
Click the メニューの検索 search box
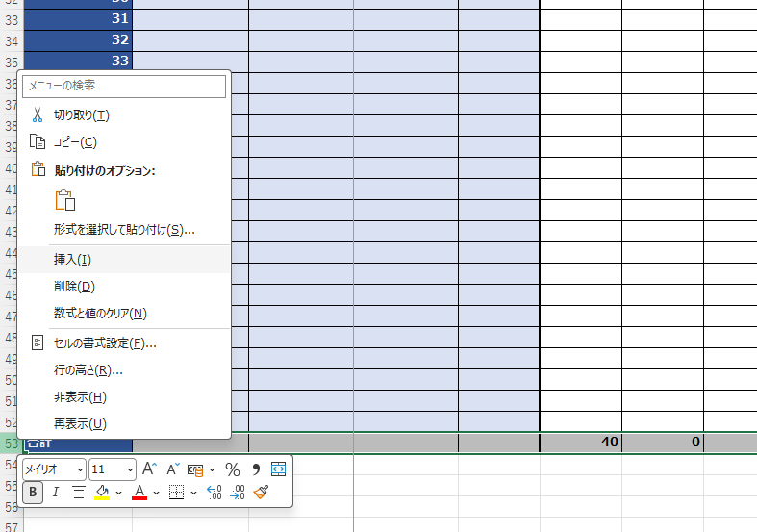click(x=125, y=86)
